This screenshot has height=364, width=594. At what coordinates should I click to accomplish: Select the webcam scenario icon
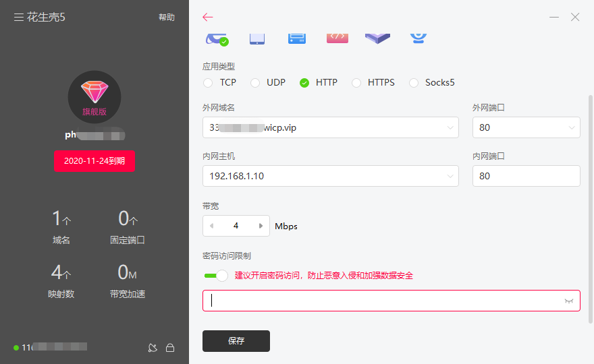(418, 38)
